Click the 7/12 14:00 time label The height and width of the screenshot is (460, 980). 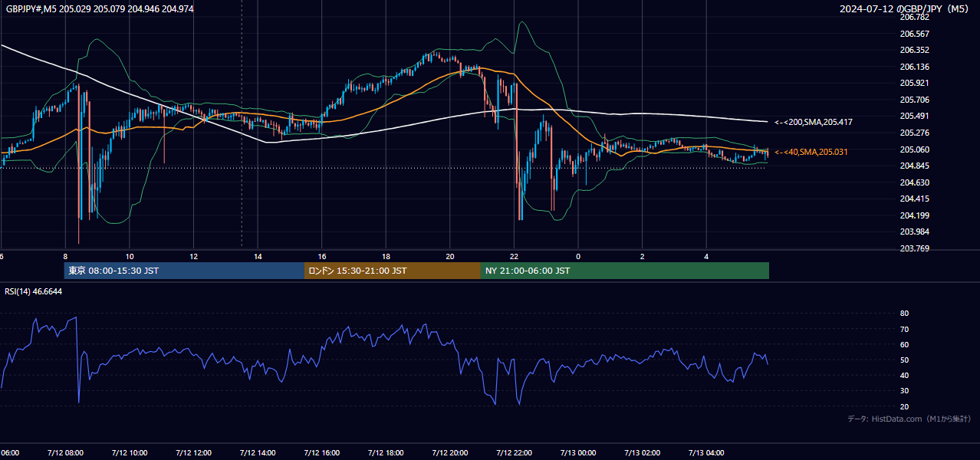coord(258,453)
